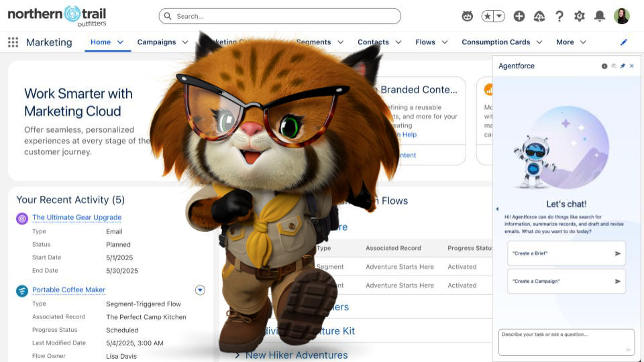
Task: Click the Favorites star icon
Action: click(487, 16)
